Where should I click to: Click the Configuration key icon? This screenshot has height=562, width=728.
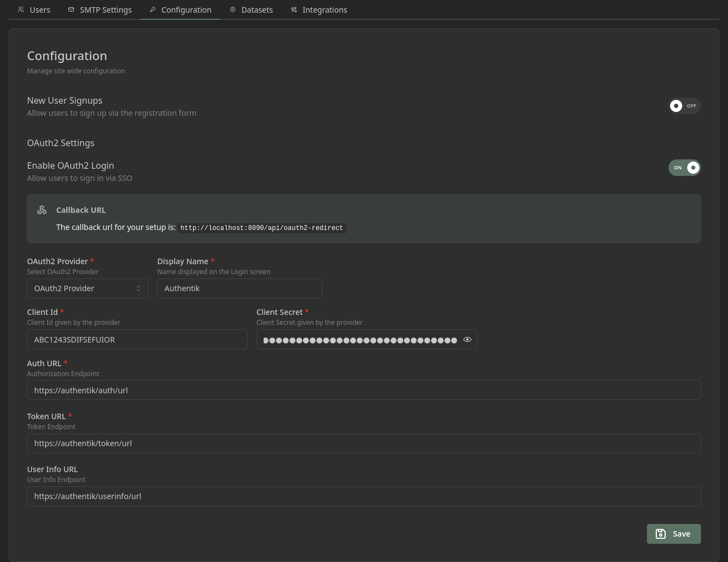pyautogui.click(x=153, y=10)
